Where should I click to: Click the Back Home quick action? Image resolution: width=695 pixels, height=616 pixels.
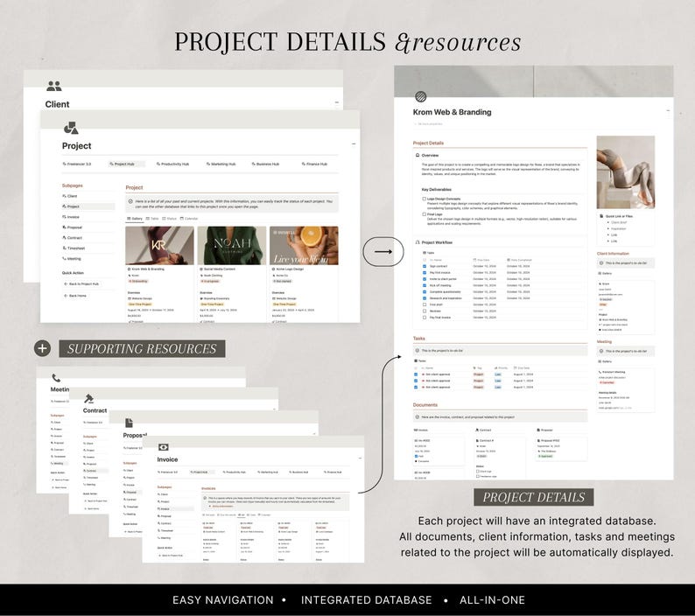pos(75,296)
